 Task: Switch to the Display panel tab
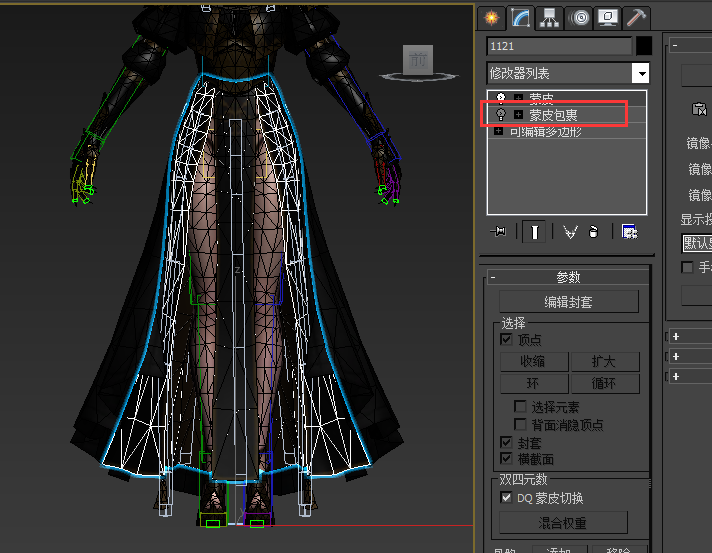pyautogui.click(x=608, y=18)
